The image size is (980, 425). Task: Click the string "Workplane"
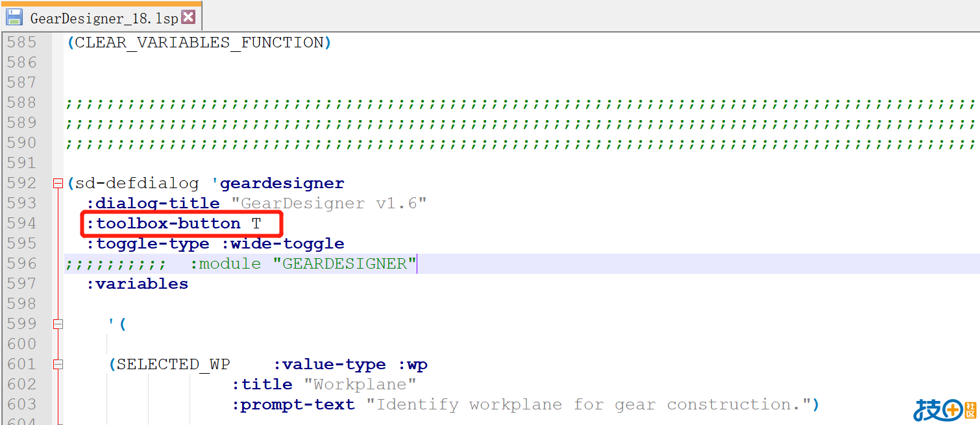tap(360, 385)
